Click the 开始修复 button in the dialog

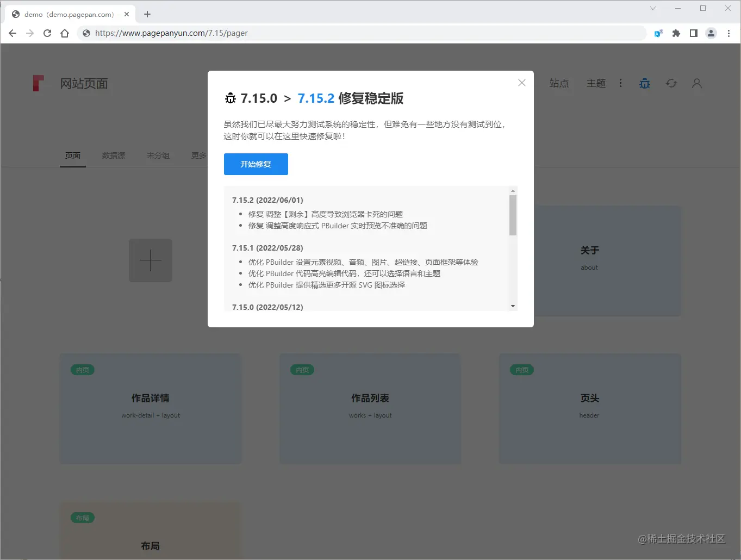(256, 164)
